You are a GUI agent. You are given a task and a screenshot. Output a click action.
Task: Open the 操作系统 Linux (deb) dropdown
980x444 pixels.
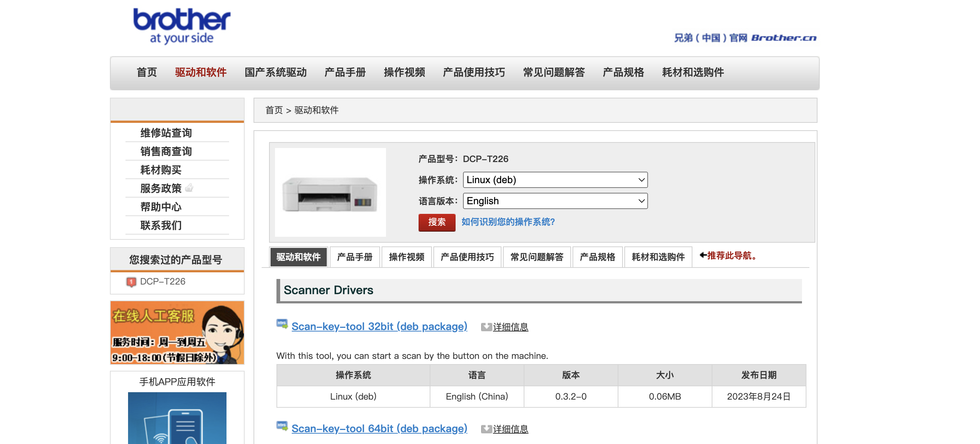click(555, 180)
